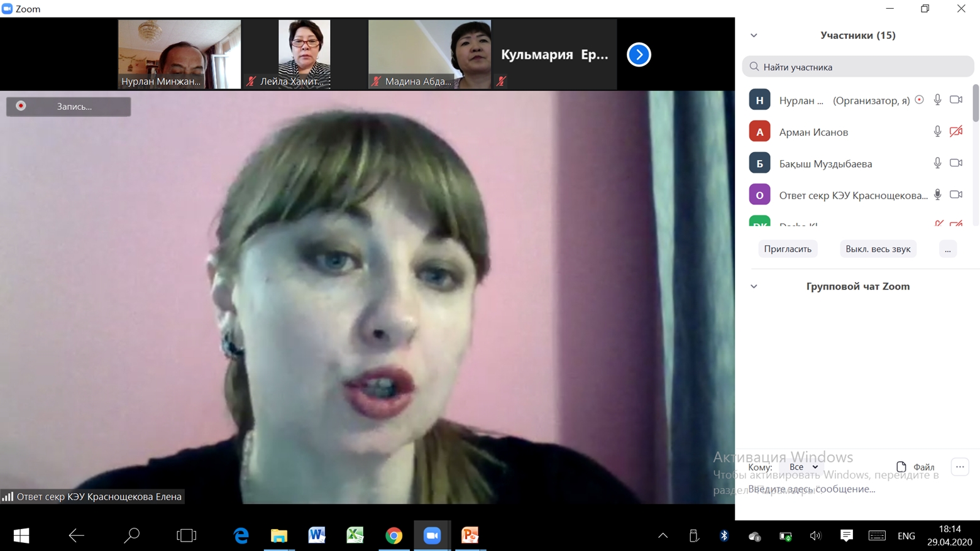The image size is (980, 551).
Task: Select Арман Исанов in participants list
Action: click(x=813, y=132)
